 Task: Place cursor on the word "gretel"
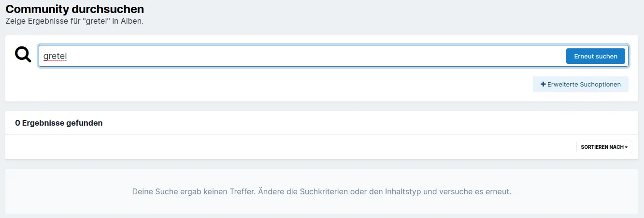(55, 56)
